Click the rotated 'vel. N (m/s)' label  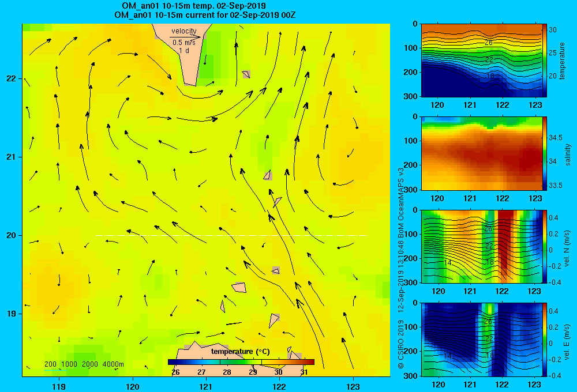tap(567, 248)
